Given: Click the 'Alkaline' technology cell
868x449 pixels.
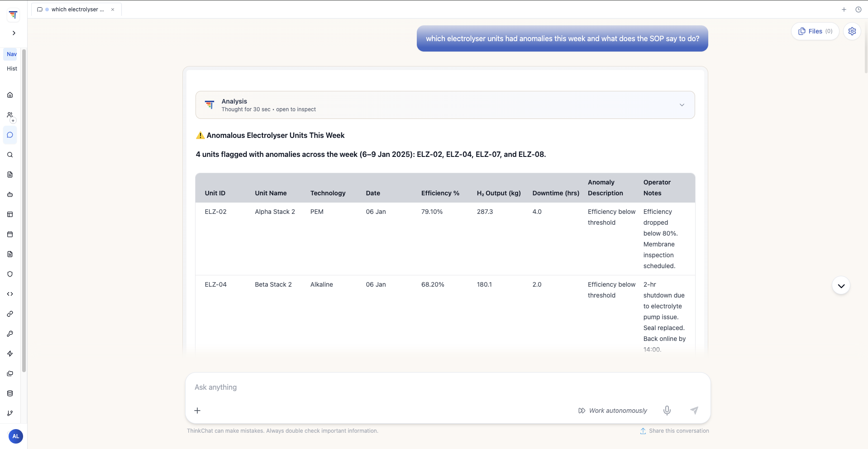Looking at the screenshot, I should coord(322,284).
